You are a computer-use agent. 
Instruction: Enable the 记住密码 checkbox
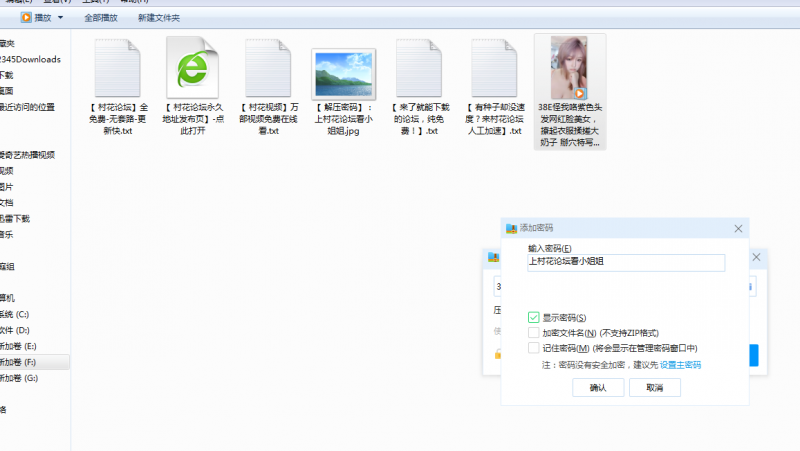point(534,348)
